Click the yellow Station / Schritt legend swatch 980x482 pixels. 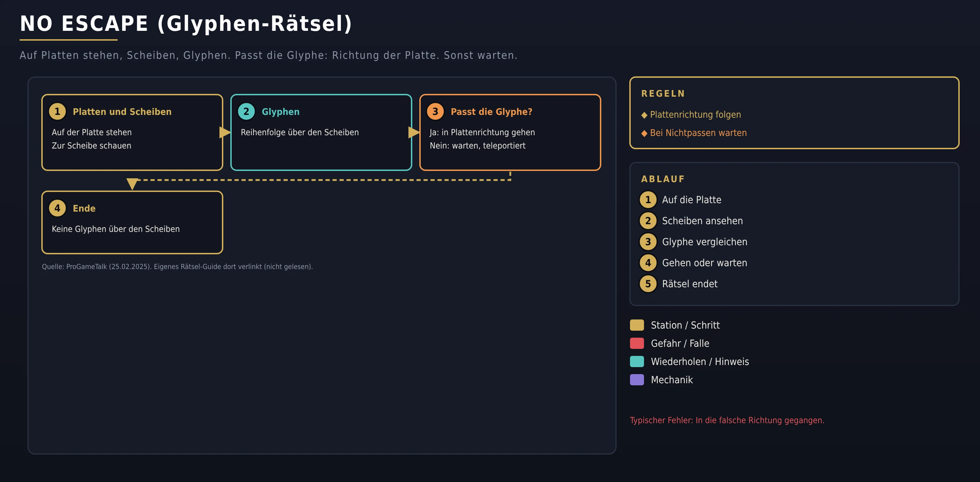pyautogui.click(x=637, y=325)
